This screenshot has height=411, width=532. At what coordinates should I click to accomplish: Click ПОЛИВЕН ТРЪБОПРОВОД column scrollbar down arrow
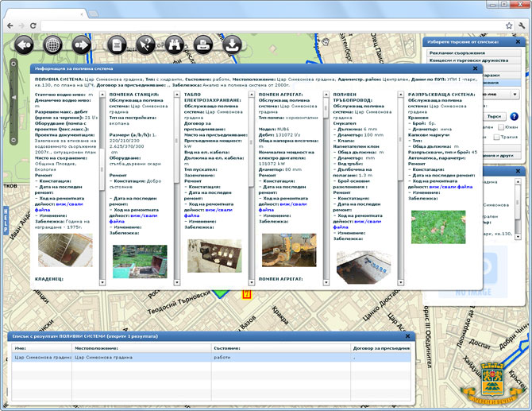coord(401,282)
